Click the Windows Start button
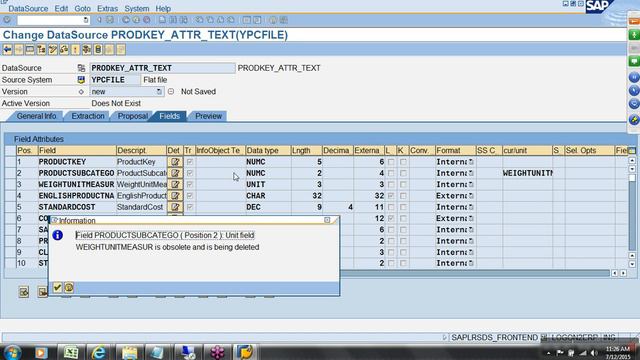640x360 pixels. click(x=12, y=352)
